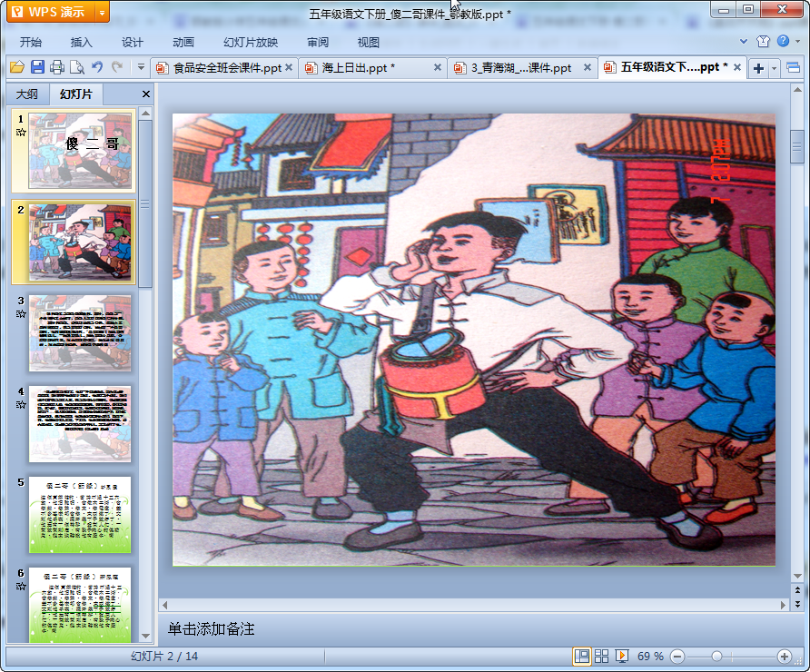Click horizontal scroll right arrow
The width and height of the screenshot is (810, 672).
point(783,605)
